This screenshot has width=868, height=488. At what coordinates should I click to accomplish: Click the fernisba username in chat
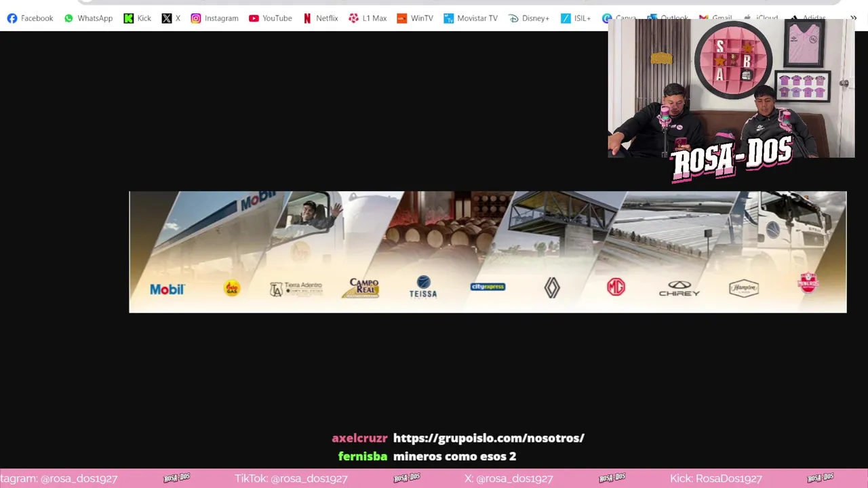coord(362,456)
